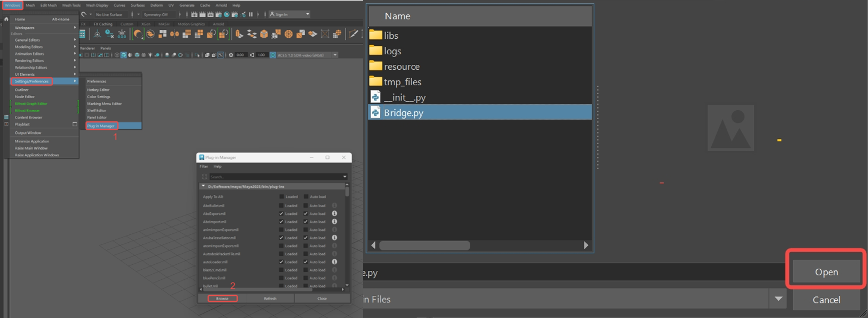Click the Refresh button in Plug-in Manager
This screenshot has width=868, height=318.
270,298
